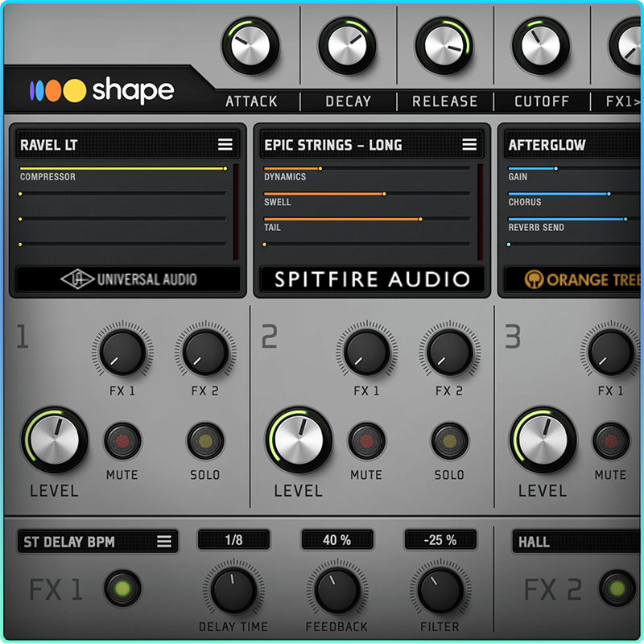Click the ATTACK label
644x644 pixels.
pos(251,101)
